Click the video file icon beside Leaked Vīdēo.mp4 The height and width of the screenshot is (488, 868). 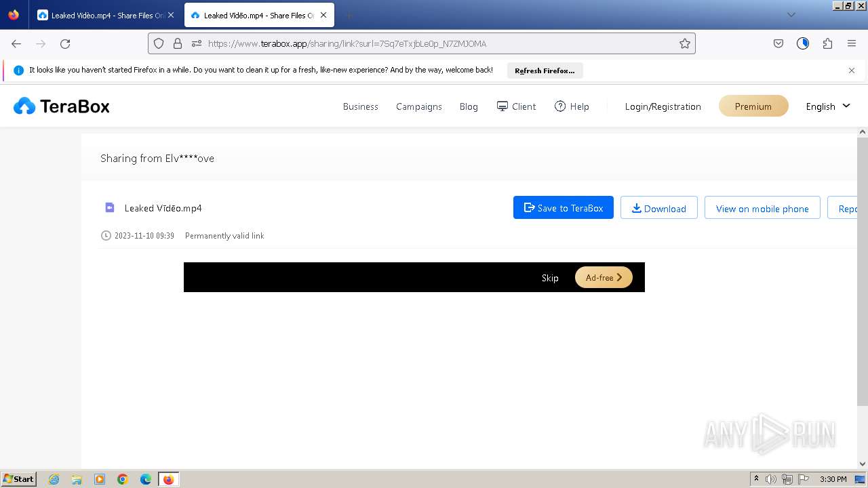110,207
